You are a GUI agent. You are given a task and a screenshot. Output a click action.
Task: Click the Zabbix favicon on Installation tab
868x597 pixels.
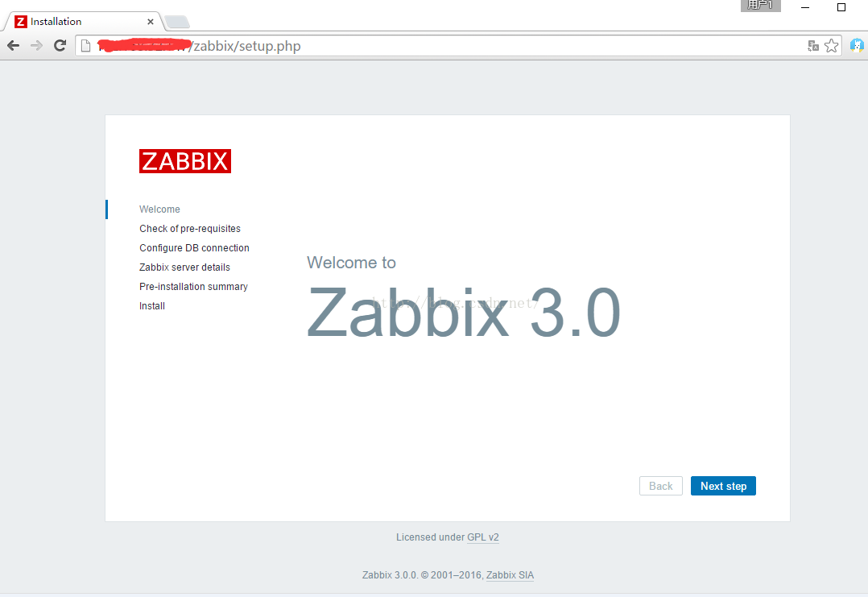tap(20, 22)
